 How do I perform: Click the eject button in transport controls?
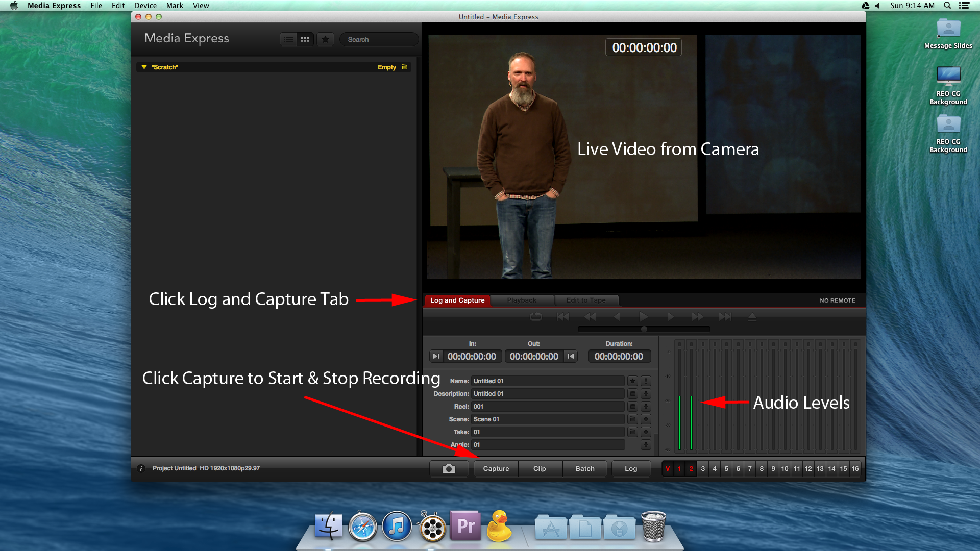click(753, 317)
